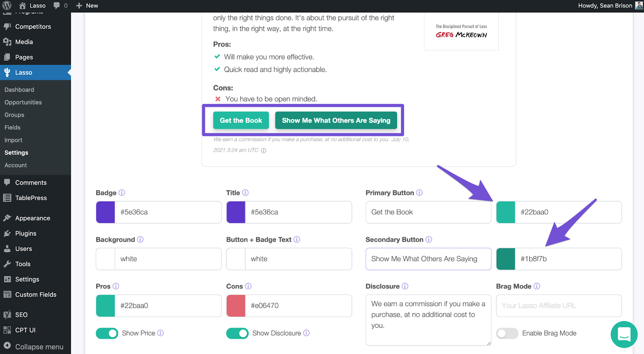Image resolution: width=644 pixels, height=354 pixels.
Task: Click the New plus button in admin bar
Action: [x=87, y=6]
